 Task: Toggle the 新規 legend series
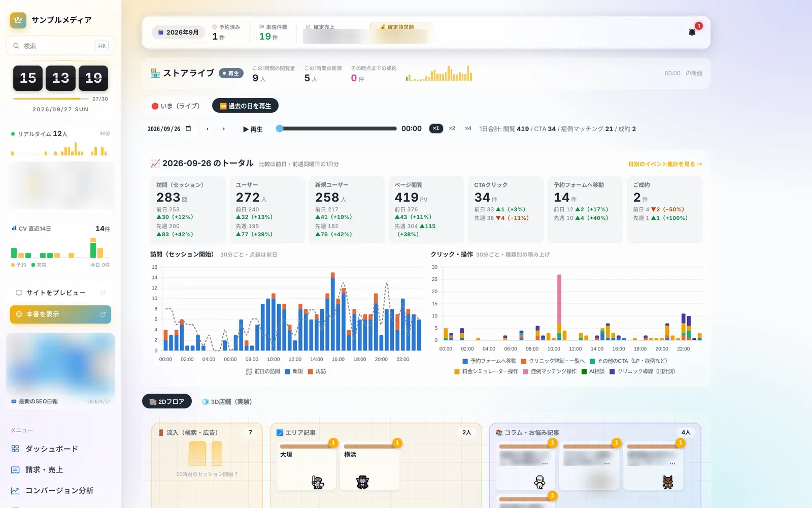[294, 371]
